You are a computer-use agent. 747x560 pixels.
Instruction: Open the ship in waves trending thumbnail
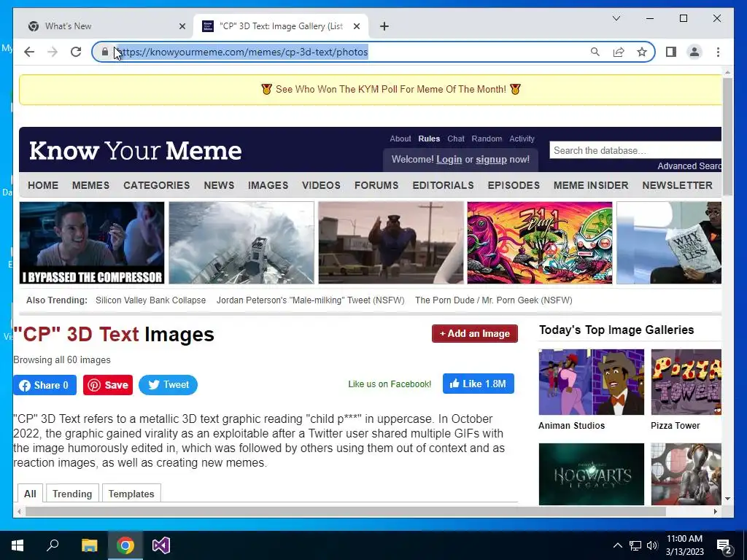click(x=241, y=243)
